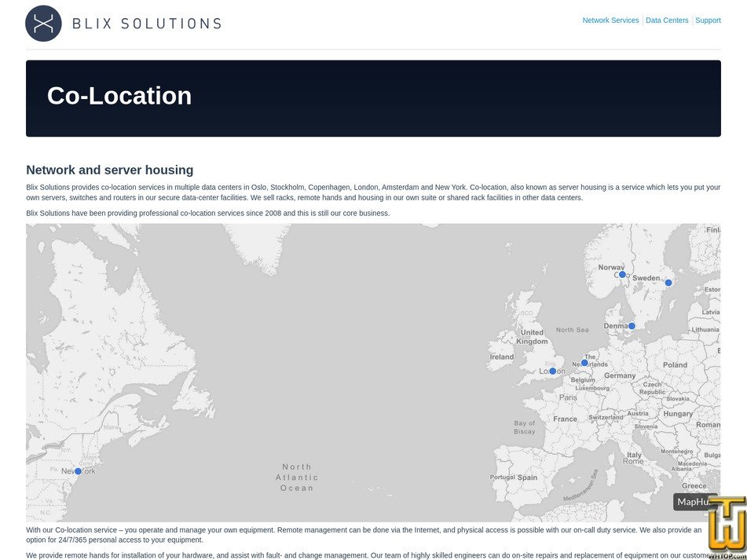Click the 'United Kingdom' map label

(532, 337)
